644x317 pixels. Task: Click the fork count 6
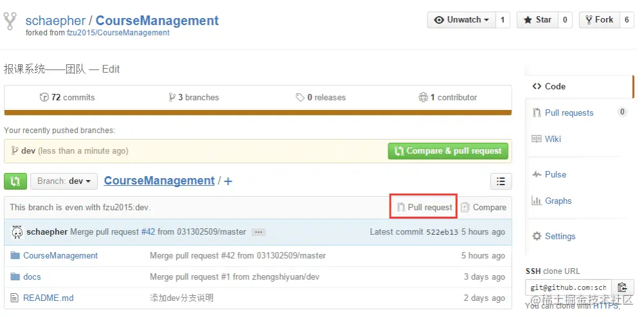coord(627,20)
